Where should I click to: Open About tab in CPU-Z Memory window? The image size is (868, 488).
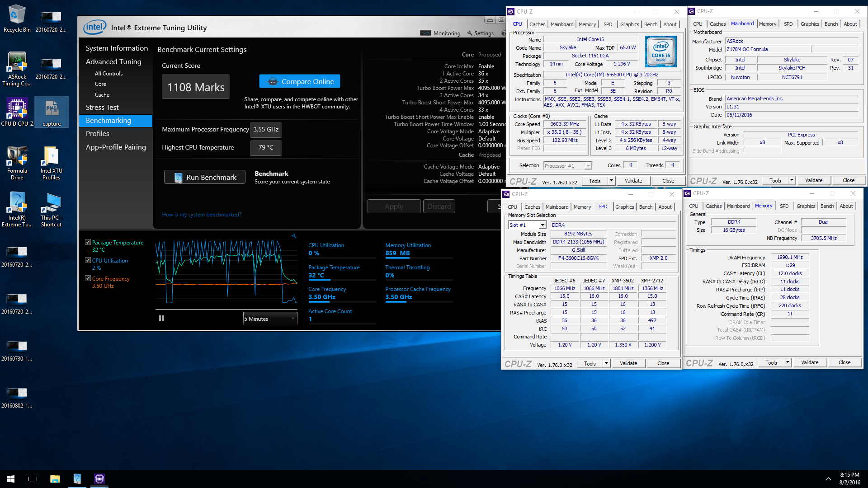tap(846, 206)
